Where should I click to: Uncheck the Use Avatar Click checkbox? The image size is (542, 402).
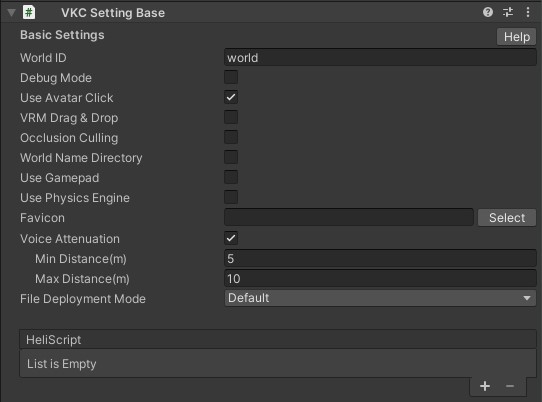[231, 97]
